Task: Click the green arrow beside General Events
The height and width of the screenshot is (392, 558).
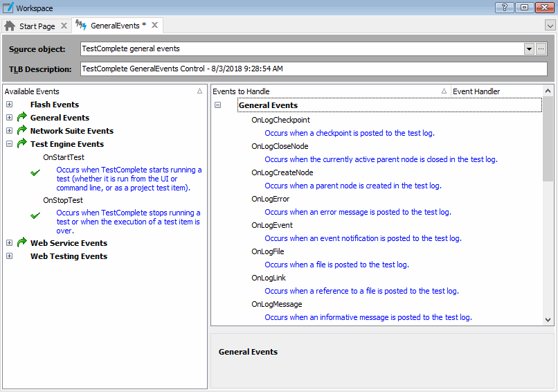Action: coord(21,118)
